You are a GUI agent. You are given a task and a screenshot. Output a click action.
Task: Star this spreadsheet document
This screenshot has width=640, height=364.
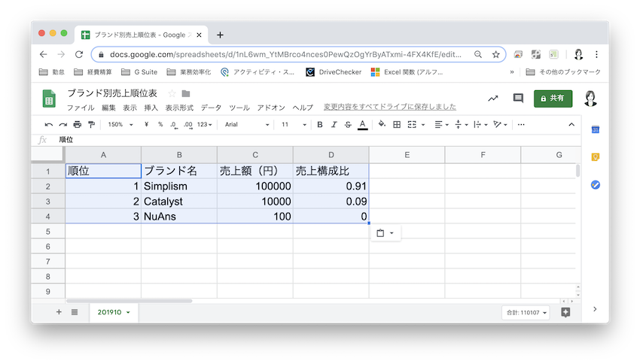172,93
